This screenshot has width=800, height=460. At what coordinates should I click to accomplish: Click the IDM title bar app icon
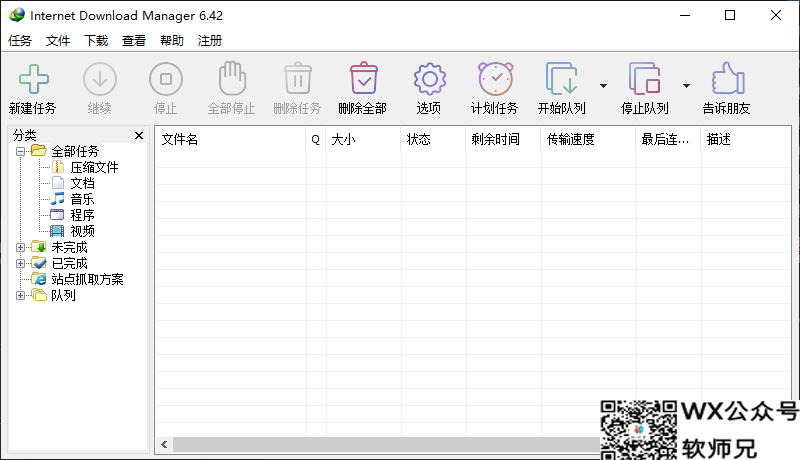pyautogui.click(x=17, y=15)
